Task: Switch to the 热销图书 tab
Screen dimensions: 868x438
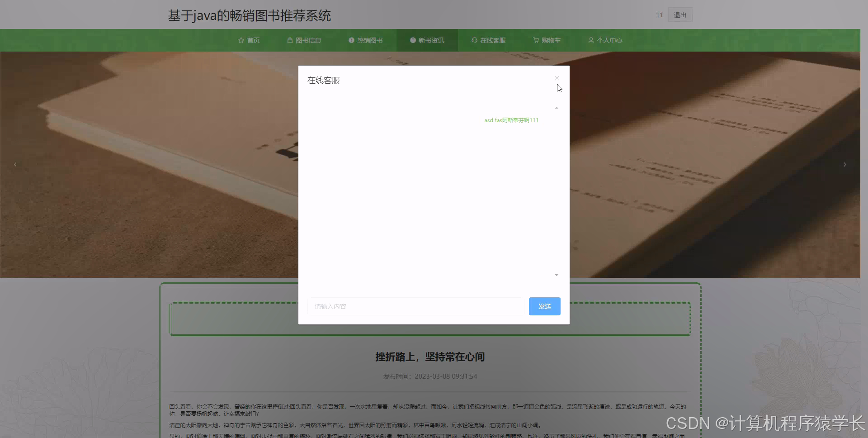Action: click(370, 40)
